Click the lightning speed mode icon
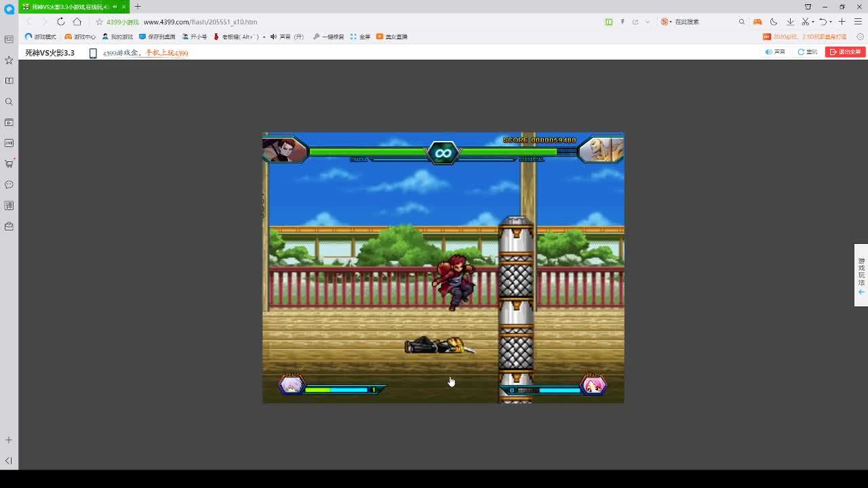The height and width of the screenshot is (488, 868). [x=622, y=22]
